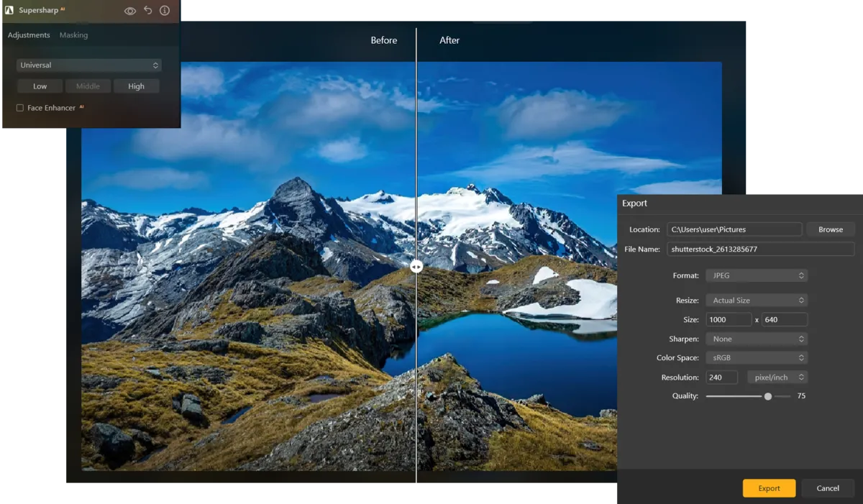
Task: Switch to the Before preview view
Action: [x=384, y=40]
